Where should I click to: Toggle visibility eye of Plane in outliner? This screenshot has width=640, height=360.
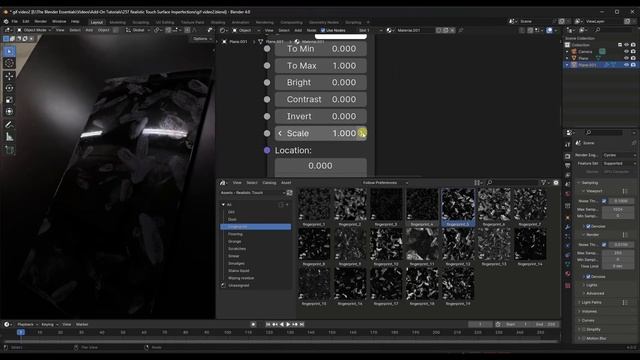click(627, 58)
